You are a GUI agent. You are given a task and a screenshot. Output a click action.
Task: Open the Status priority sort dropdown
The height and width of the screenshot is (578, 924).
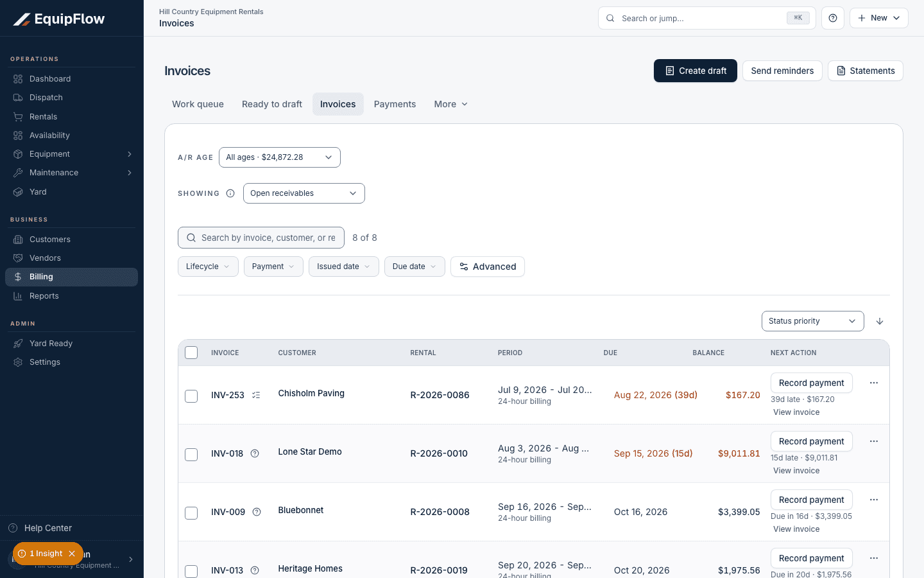pos(813,321)
